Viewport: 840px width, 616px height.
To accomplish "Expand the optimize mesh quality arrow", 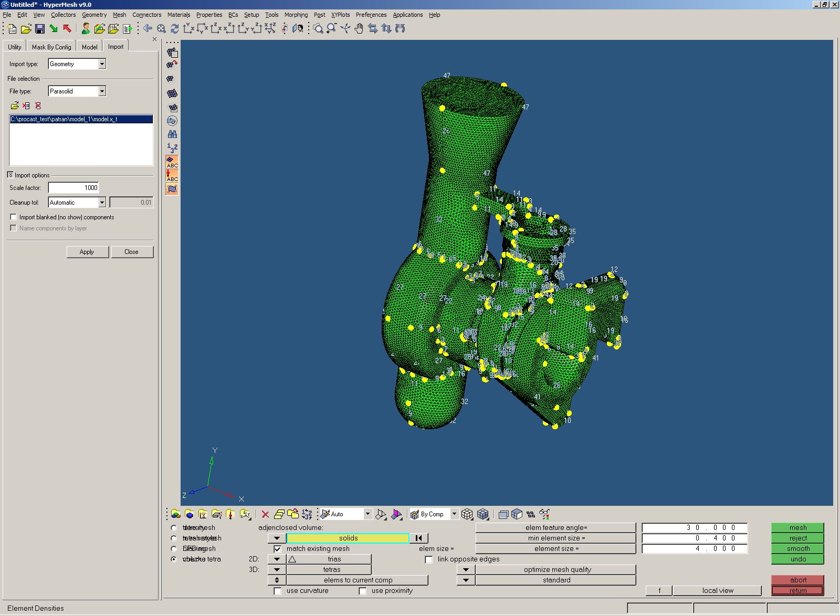I will click(466, 570).
